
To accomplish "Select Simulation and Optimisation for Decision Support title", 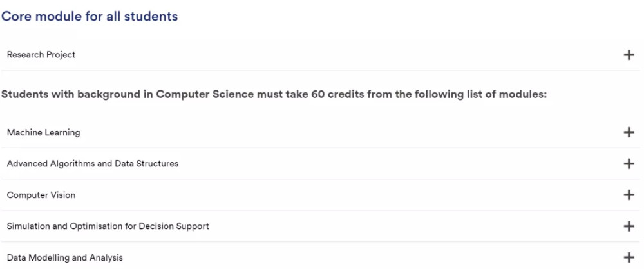I will click(108, 226).
